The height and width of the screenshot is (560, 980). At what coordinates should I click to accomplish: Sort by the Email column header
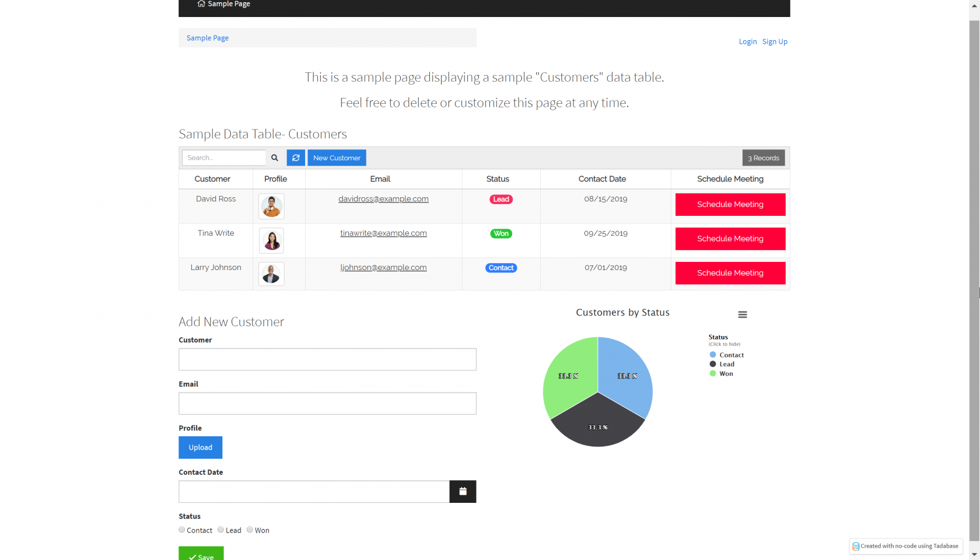click(x=380, y=179)
